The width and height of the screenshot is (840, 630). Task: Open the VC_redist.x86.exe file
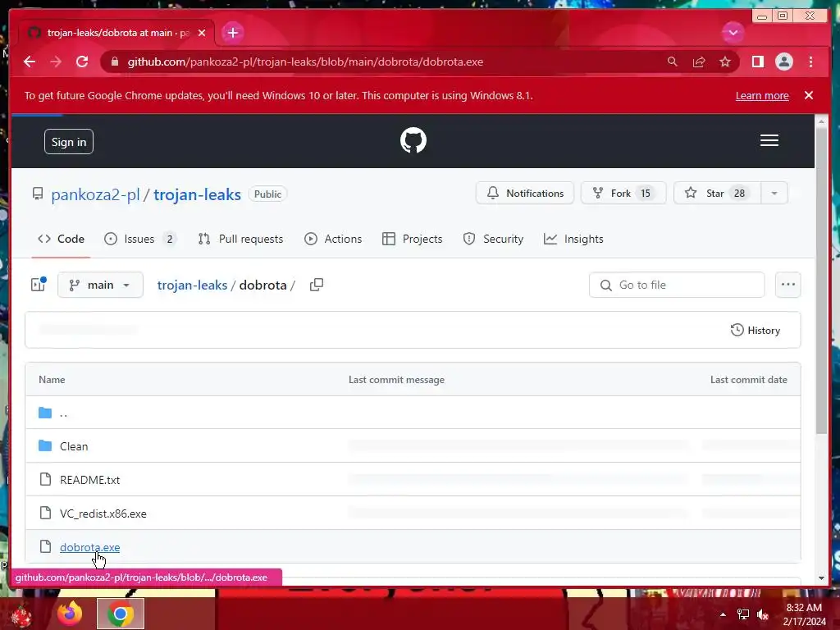(103, 514)
